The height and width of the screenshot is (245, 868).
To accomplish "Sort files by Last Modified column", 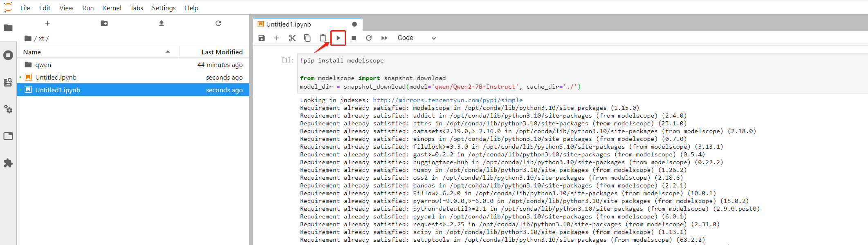I will tap(214, 52).
